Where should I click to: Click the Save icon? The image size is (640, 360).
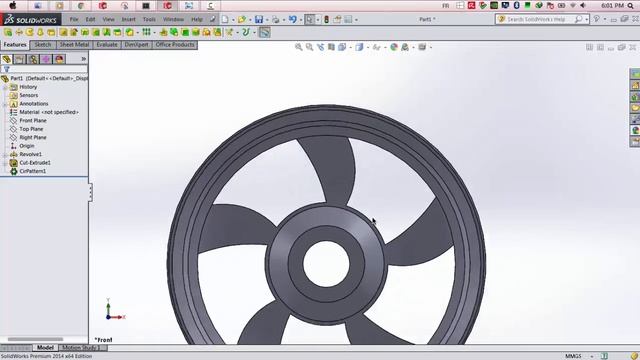point(259,19)
